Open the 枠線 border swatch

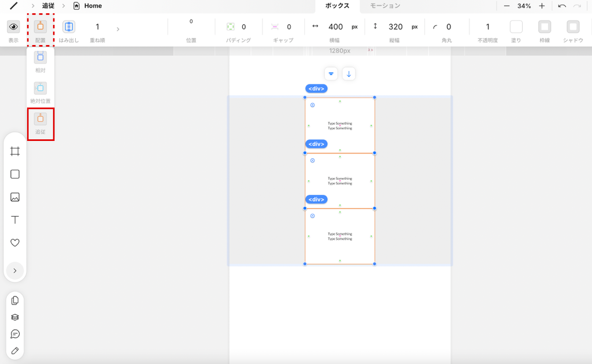pos(545,27)
